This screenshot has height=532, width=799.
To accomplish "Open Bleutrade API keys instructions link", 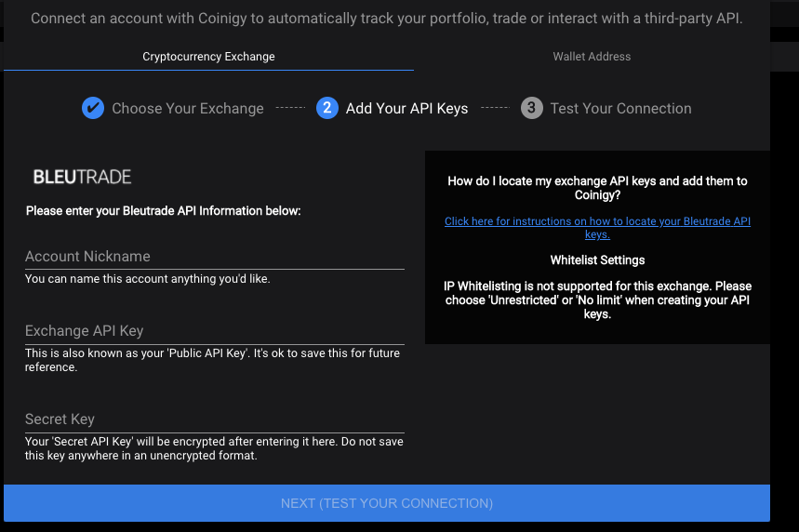I will pyautogui.click(x=597, y=228).
